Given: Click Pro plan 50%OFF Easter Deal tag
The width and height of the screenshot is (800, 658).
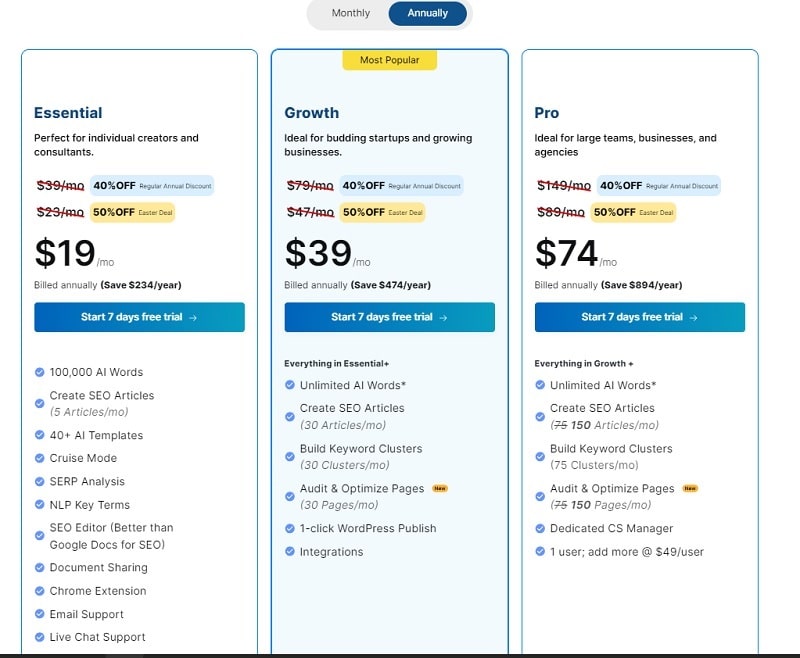Looking at the screenshot, I should point(633,212).
